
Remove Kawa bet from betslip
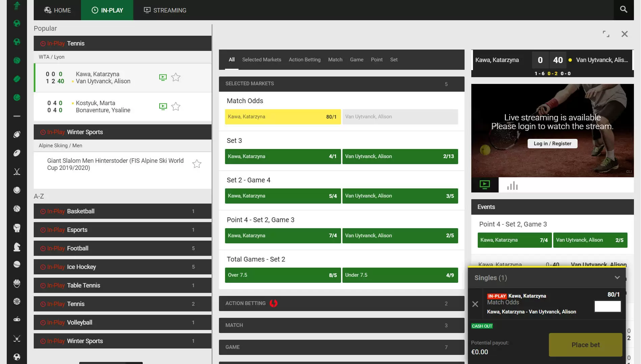pos(475,304)
